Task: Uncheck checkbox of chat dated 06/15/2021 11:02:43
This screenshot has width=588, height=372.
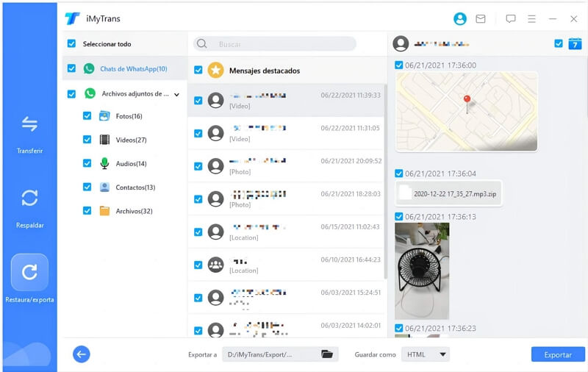Action: point(198,232)
